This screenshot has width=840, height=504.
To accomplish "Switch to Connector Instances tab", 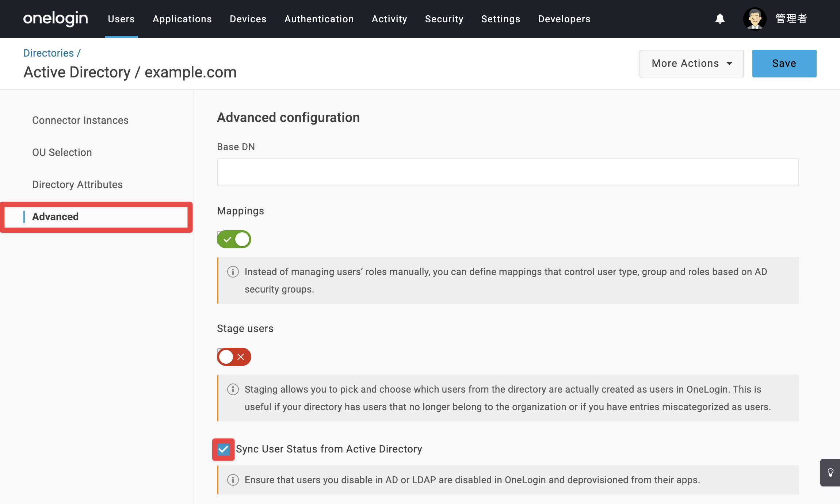I will (80, 120).
